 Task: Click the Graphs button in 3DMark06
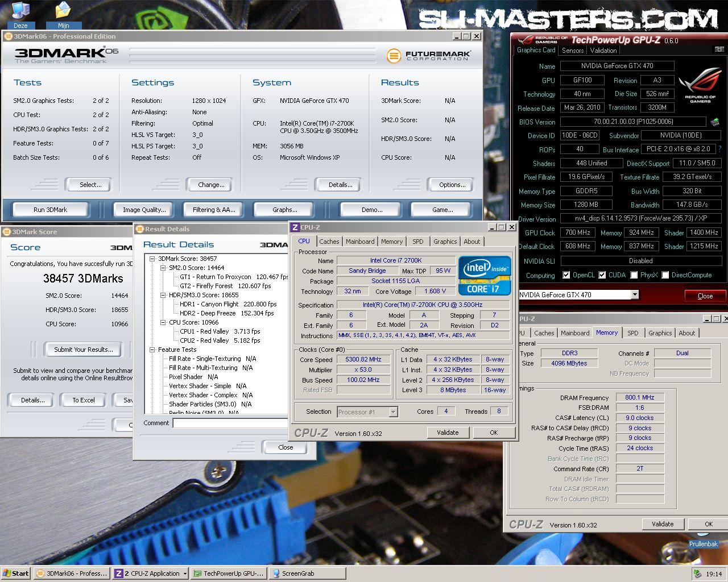[284, 210]
